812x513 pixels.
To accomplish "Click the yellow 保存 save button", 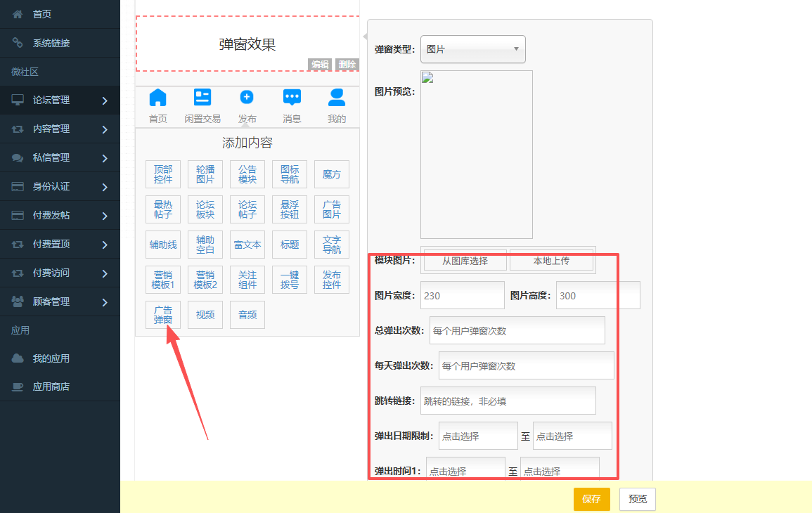I will (x=591, y=499).
